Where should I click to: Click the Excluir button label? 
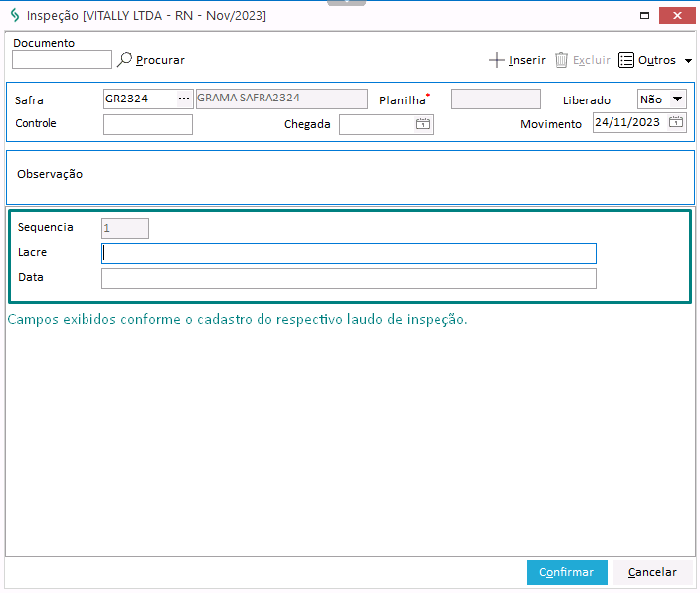591,60
